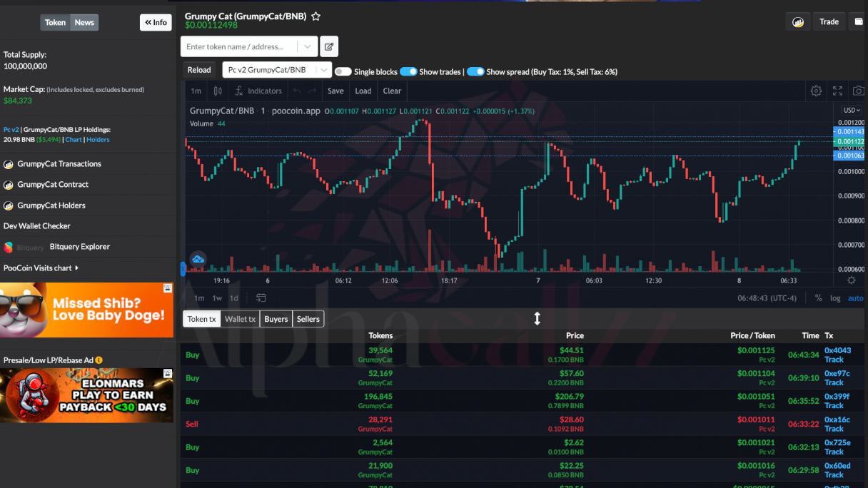Click Load chart button
Screen dimensions: 868x488
[x=363, y=91]
